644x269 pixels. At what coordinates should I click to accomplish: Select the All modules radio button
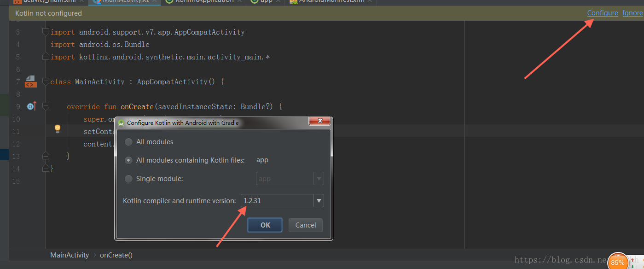(128, 141)
